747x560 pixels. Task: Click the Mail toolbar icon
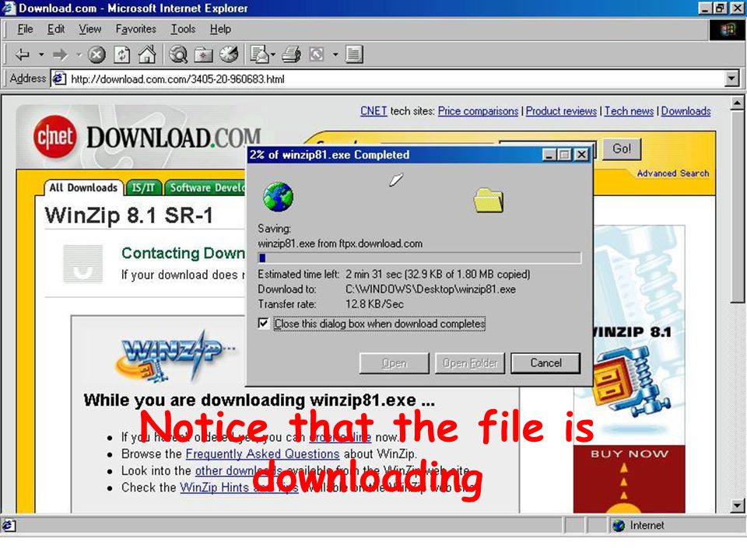[260, 54]
